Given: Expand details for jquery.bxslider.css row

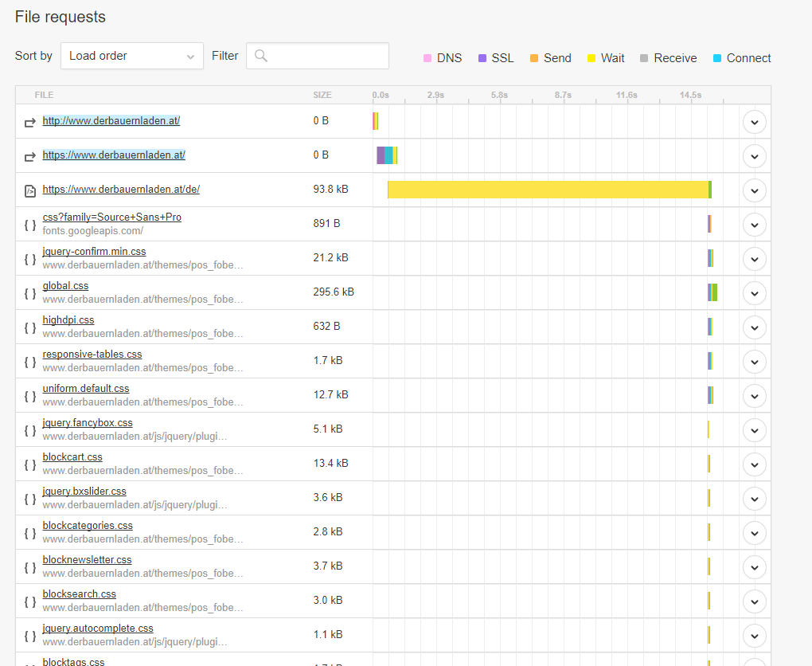Looking at the screenshot, I should 755,499.
